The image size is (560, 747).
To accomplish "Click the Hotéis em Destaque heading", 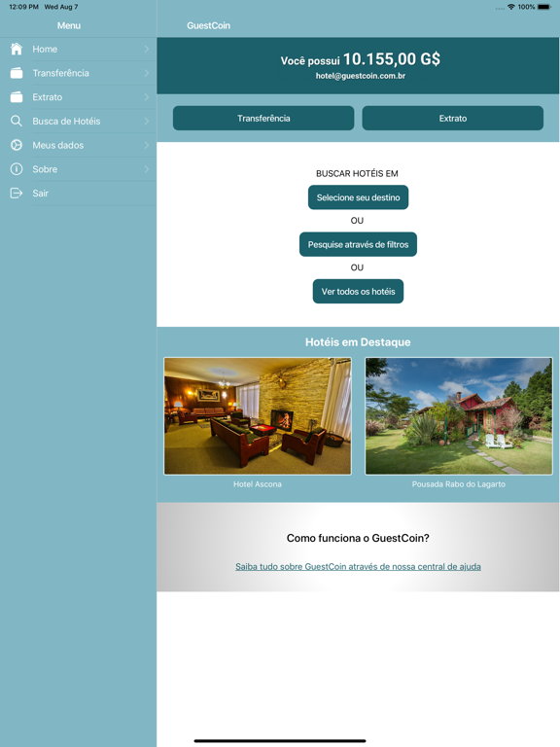I will (358, 342).
